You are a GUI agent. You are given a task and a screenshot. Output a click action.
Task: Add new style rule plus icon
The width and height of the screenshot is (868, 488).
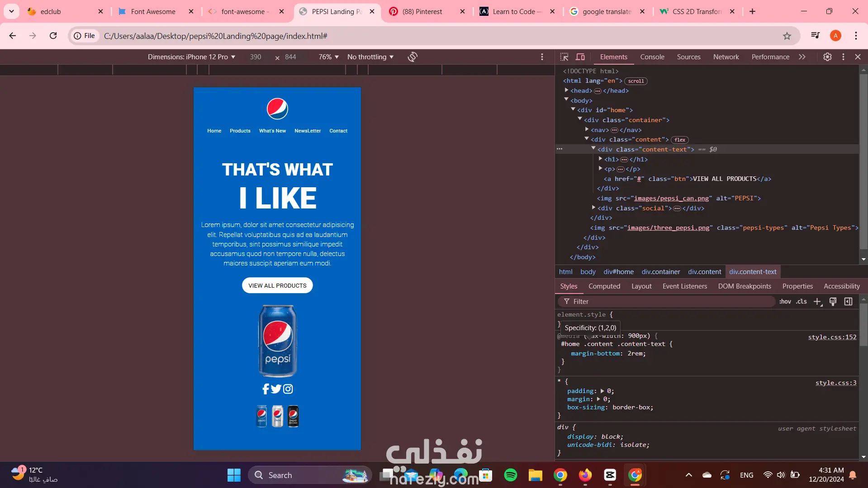click(817, 302)
